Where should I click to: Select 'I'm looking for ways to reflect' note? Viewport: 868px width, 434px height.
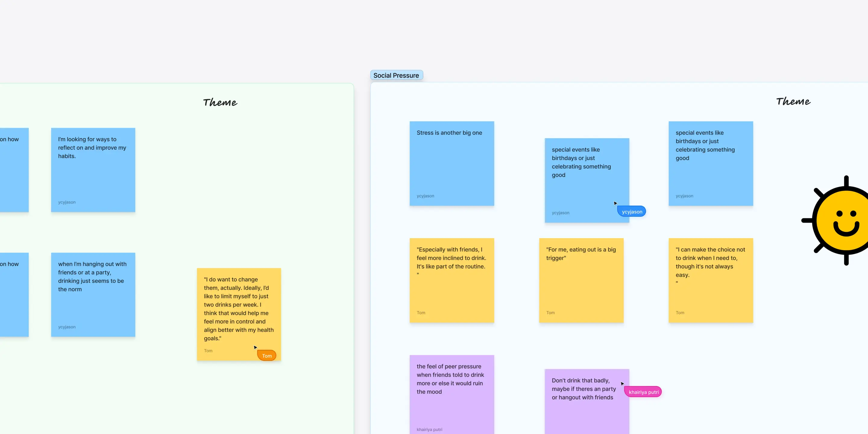(x=93, y=170)
